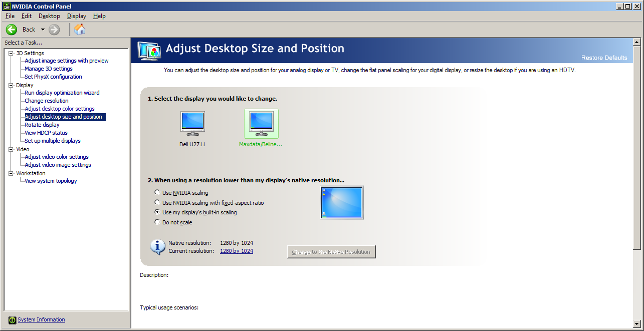Open Adjust video image settings

[58, 165]
